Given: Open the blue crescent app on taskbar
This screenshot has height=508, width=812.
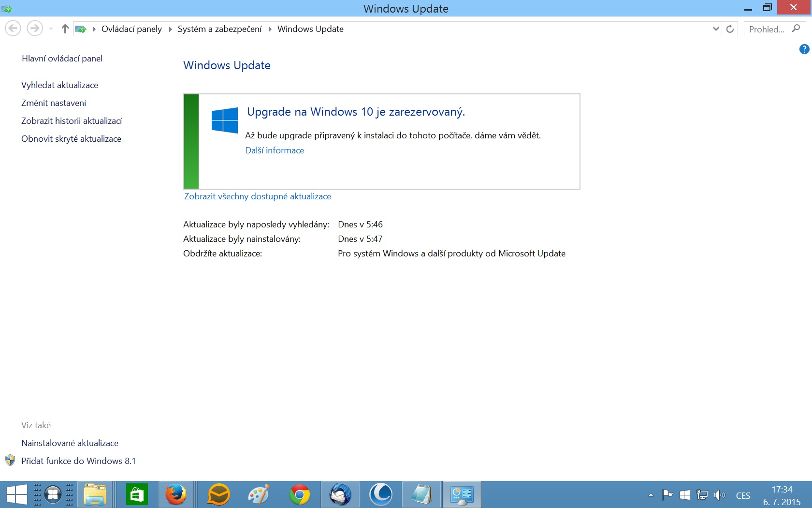Looking at the screenshot, I should tap(381, 494).
